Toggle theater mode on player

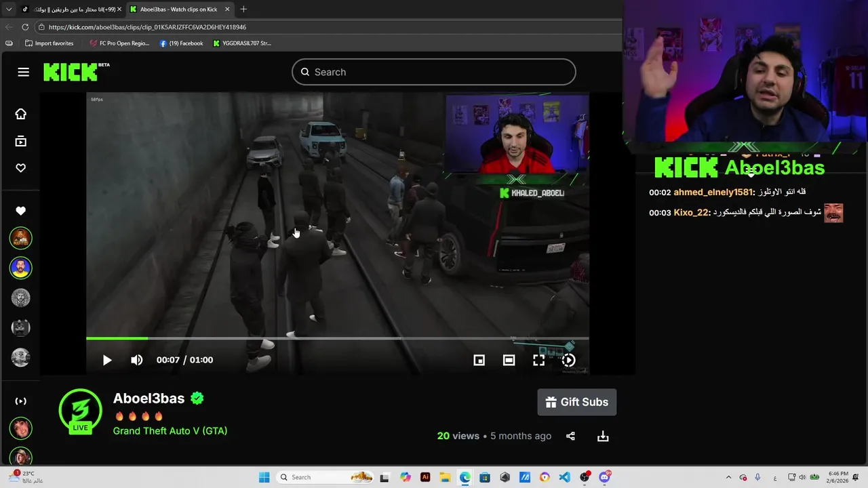[x=509, y=360]
